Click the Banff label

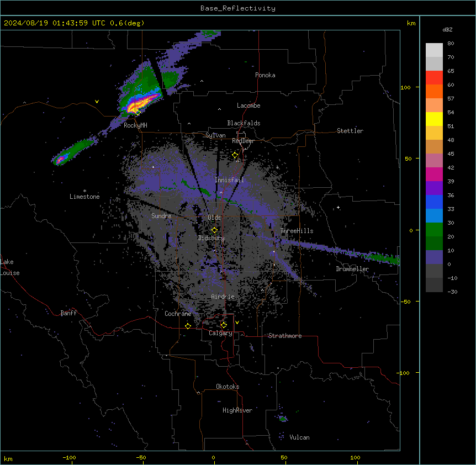click(x=68, y=313)
